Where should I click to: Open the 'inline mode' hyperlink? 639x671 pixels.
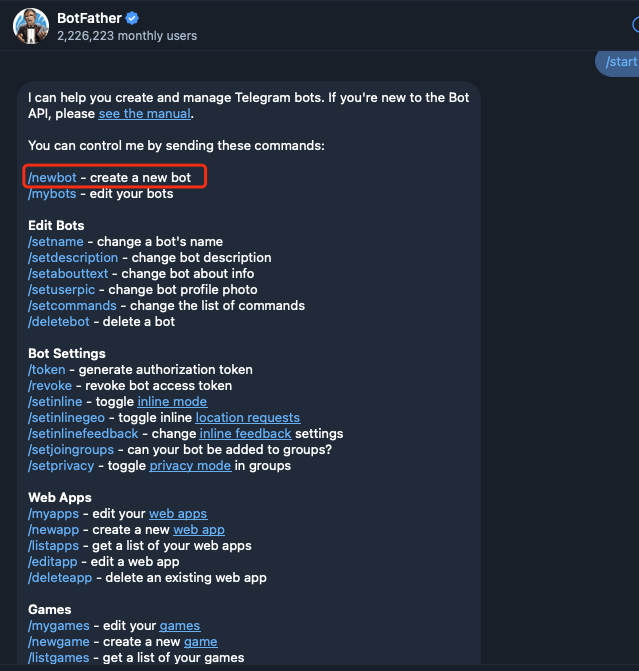(172, 402)
